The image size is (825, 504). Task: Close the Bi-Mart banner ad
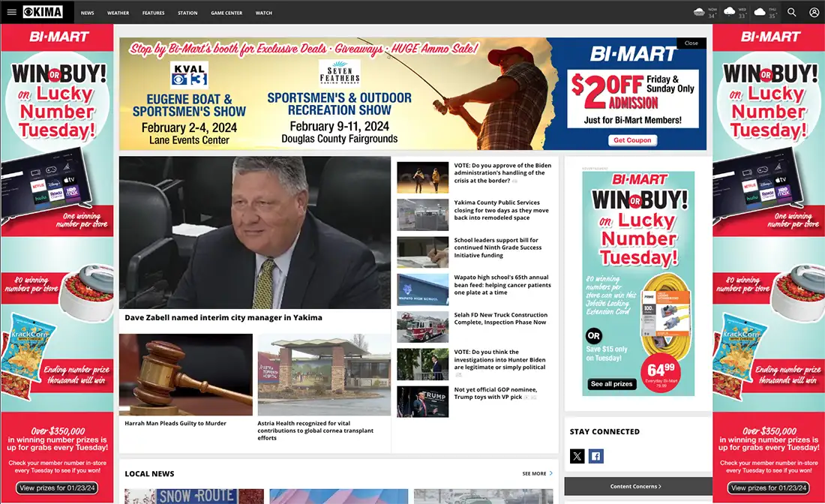(691, 43)
